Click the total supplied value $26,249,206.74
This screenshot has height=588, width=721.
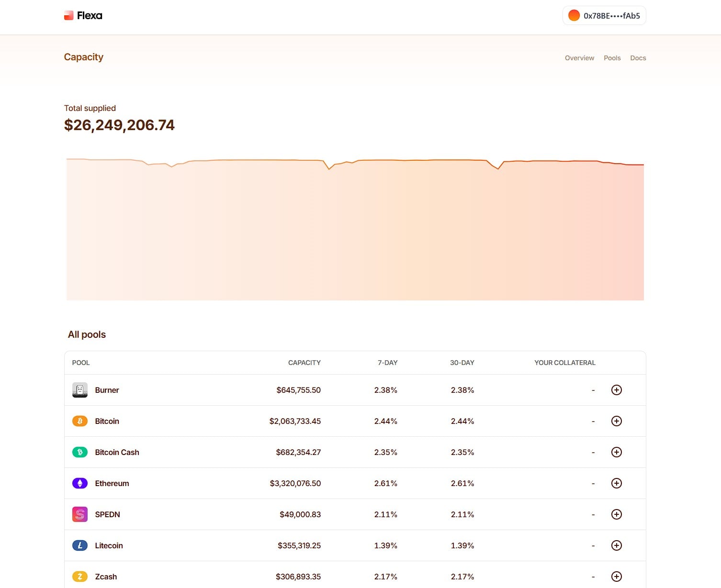[x=119, y=125]
